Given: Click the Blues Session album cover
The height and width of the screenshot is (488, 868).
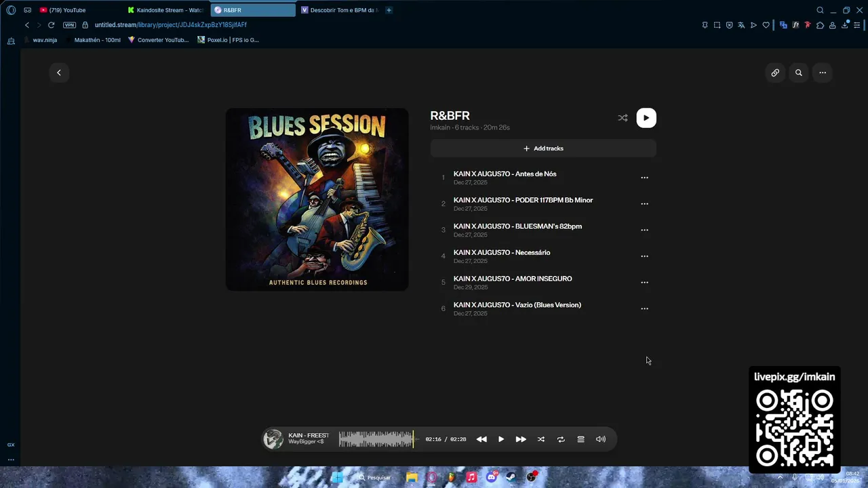Looking at the screenshot, I should click(x=317, y=199).
